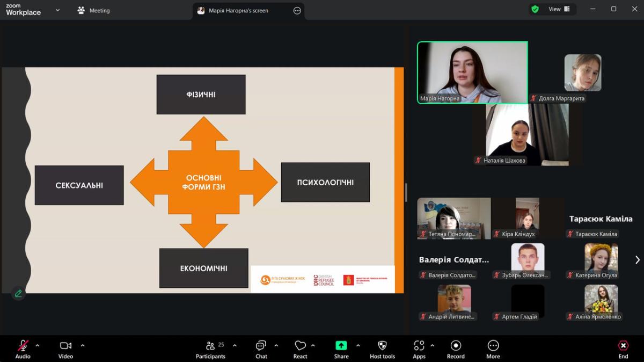Open Host tools shield icon
Image resolution: width=644 pixels, height=362 pixels.
tap(382, 349)
